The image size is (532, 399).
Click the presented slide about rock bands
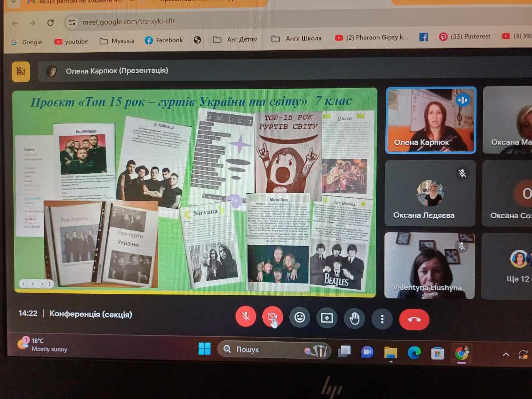(x=195, y=192)
